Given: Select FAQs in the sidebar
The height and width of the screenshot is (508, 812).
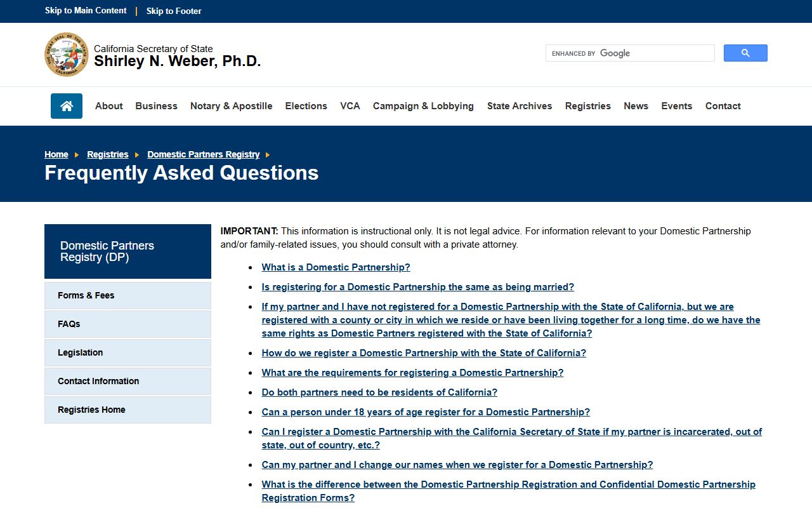Looking at the screenshot, I should pyautogui.click(x=128, y=324).
